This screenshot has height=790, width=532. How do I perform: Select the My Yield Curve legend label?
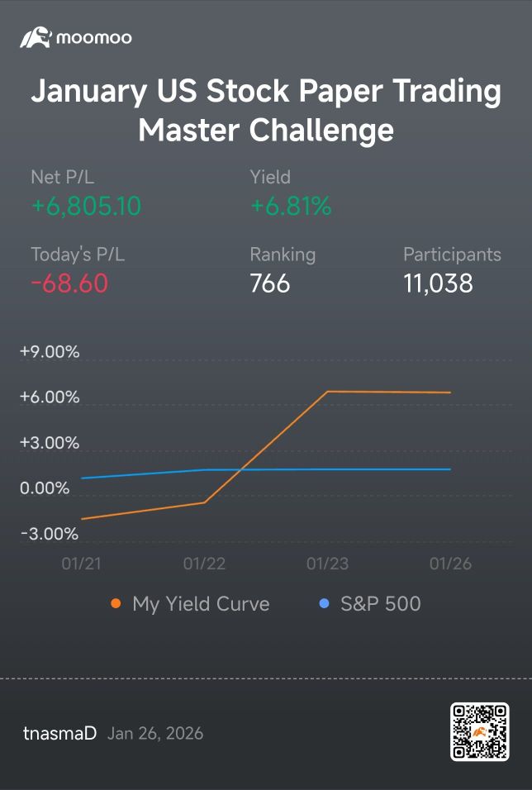click(201, 604)
